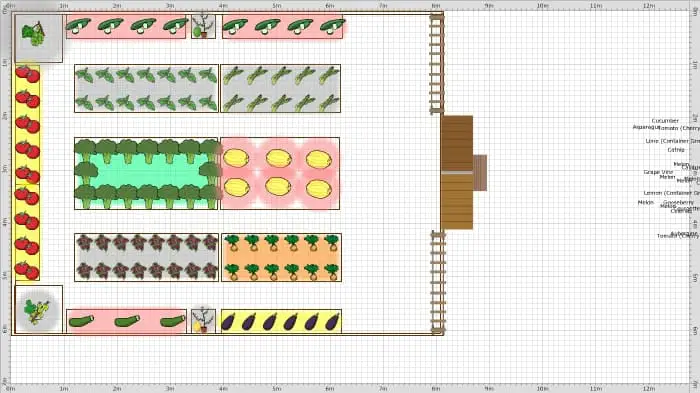The image size is (700, 393).
Task: Select the green grape vine in top-left corner bed
Action: [34, 33]
